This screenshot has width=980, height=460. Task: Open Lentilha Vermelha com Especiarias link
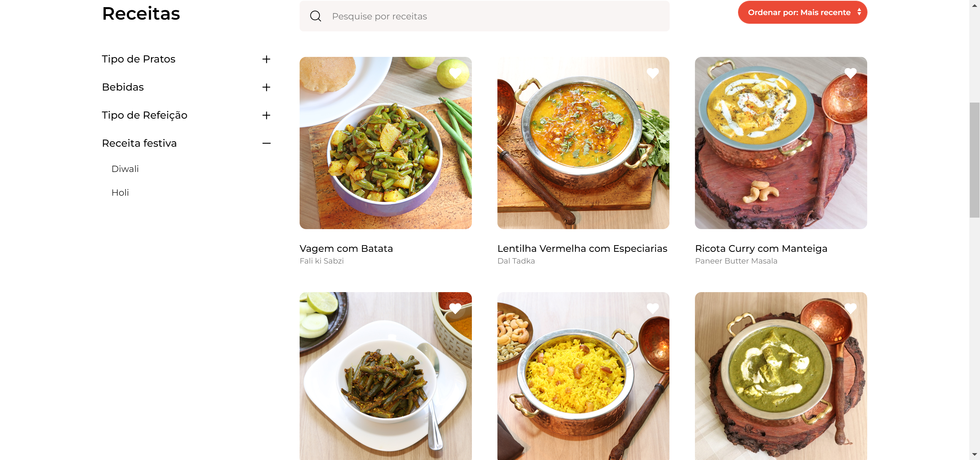pyautogui.click(x=582, y=249)
